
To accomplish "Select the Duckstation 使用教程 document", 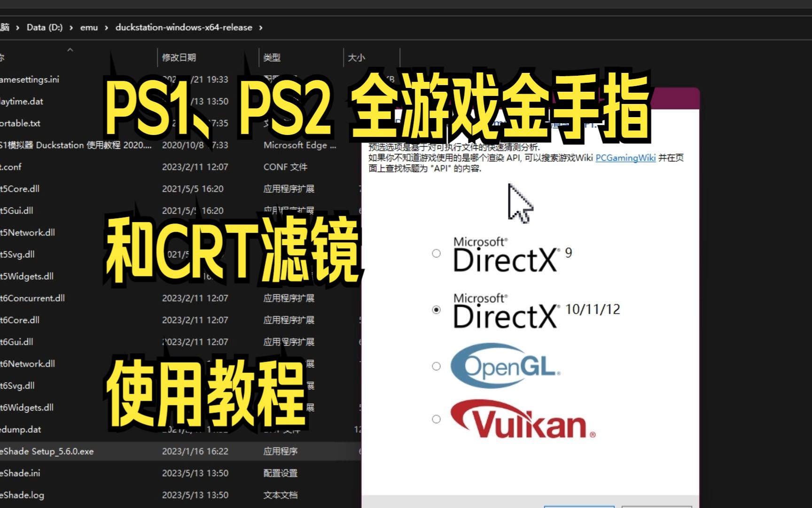I will click(x=76, y=145).
